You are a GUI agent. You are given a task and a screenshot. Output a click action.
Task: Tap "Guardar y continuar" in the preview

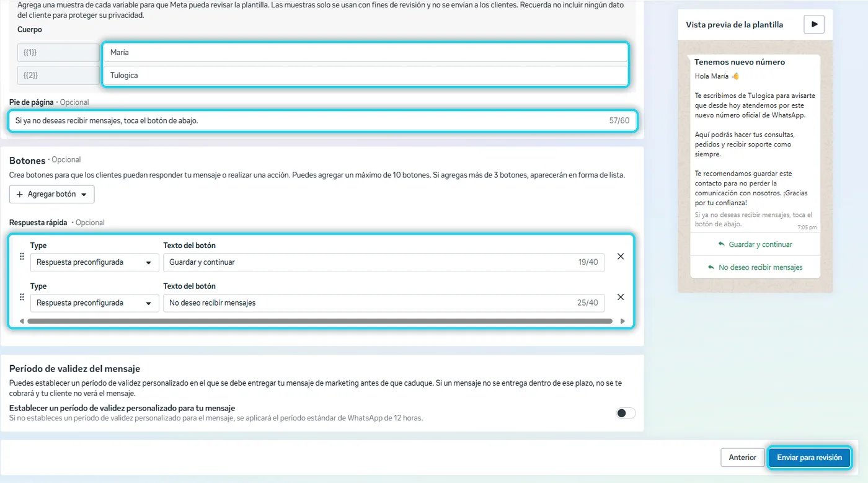click(x=755, y=244)
